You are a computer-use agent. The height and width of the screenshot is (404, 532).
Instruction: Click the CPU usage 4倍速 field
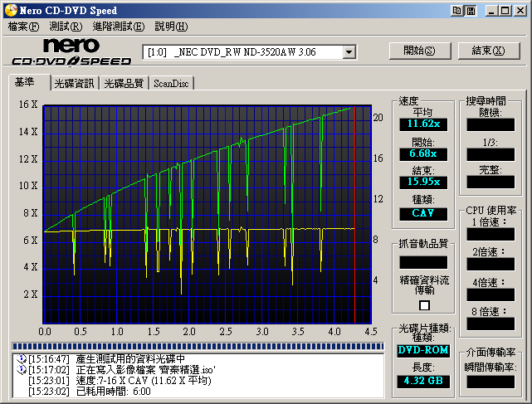(491, 294)
